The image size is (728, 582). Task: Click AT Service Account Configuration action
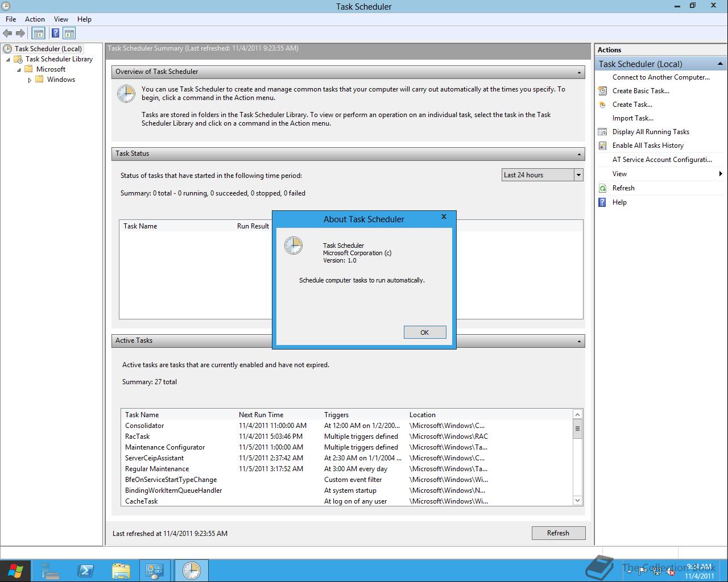[x=662, y=160]
